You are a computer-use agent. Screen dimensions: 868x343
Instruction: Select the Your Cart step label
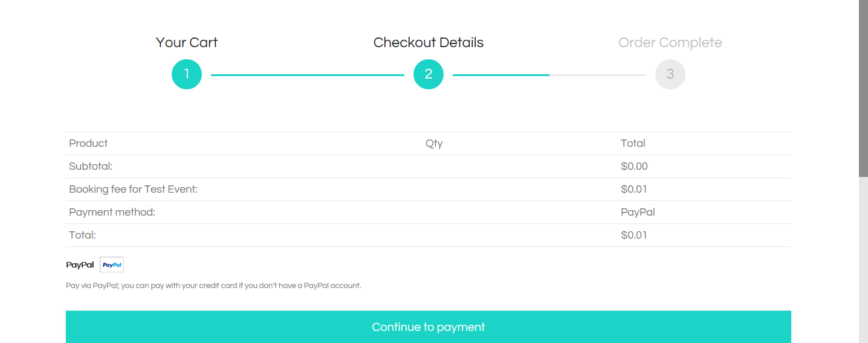(187, 43)
